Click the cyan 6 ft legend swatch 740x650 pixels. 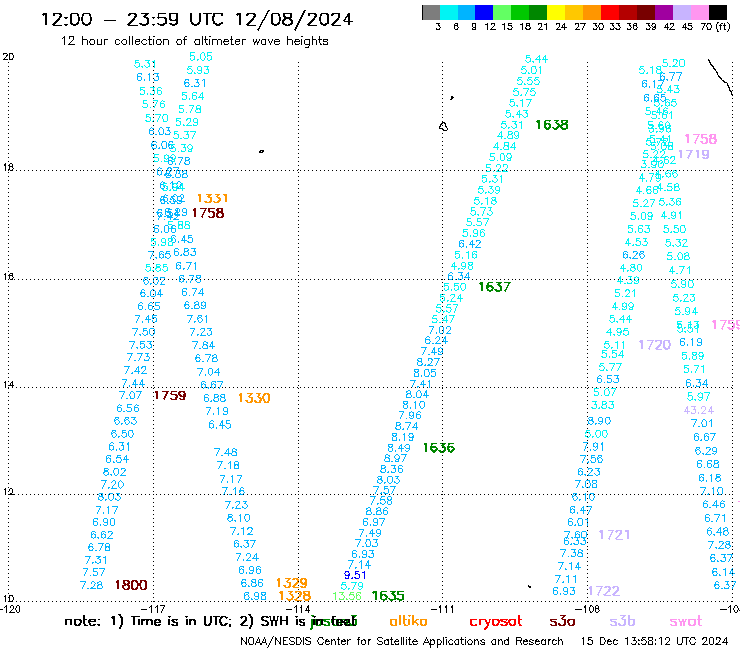pyautogui.click(x=449, y=12)
